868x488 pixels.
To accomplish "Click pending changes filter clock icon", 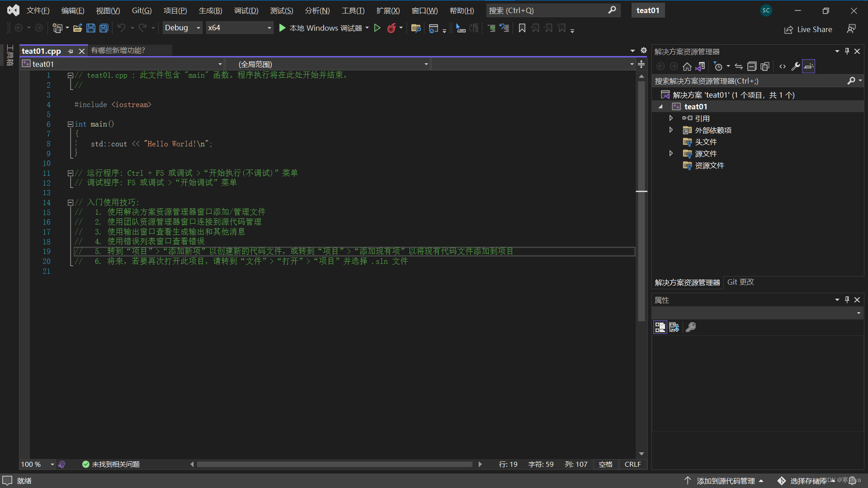I will [718, 67].
